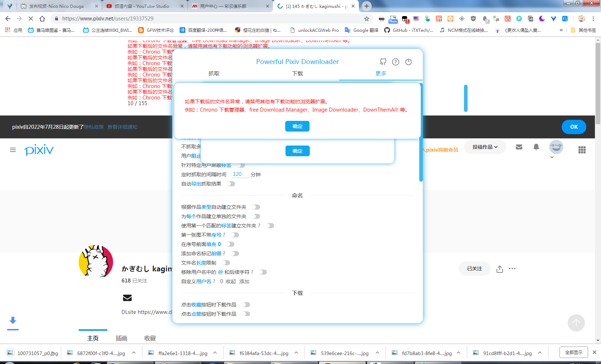Click the power icon to close downloader
This screenshot has width=601, height=364.
(409, 62)
